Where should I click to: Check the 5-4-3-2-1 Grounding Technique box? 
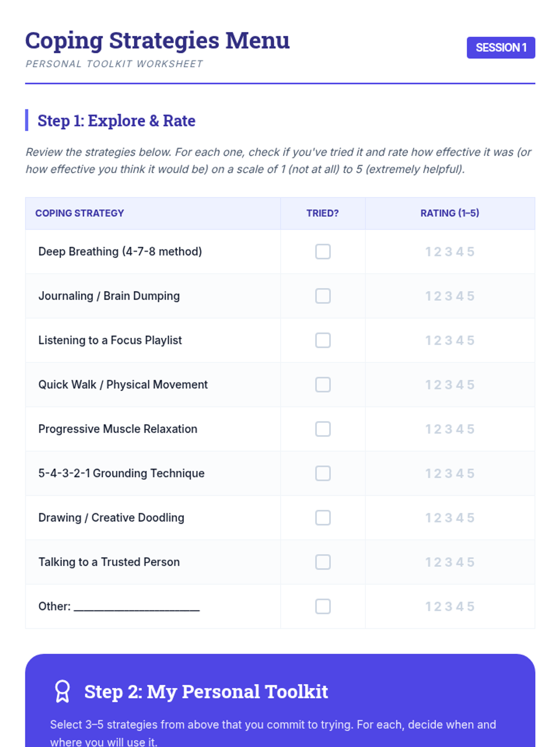click(x=322, y=473)
